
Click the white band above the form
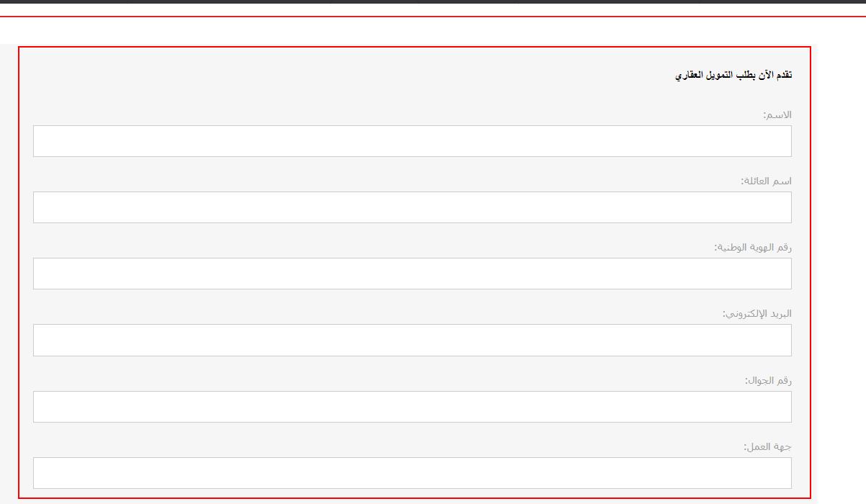(433, 31)
